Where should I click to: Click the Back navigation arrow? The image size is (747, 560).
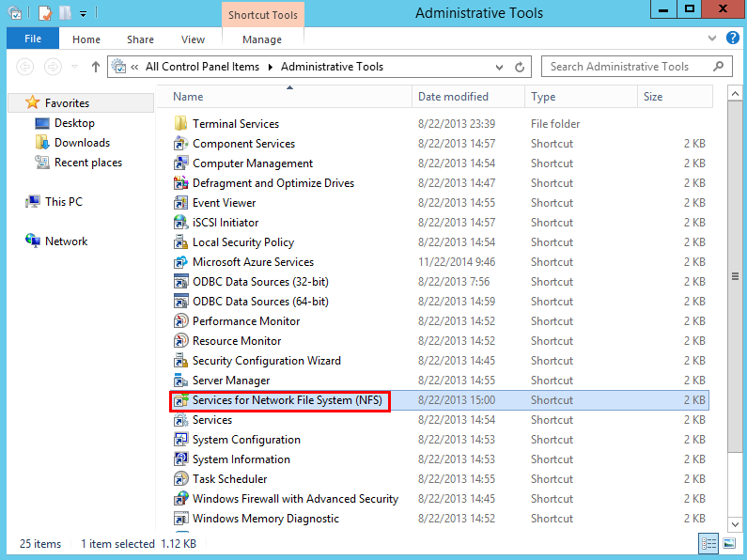(x=24, y=67)
